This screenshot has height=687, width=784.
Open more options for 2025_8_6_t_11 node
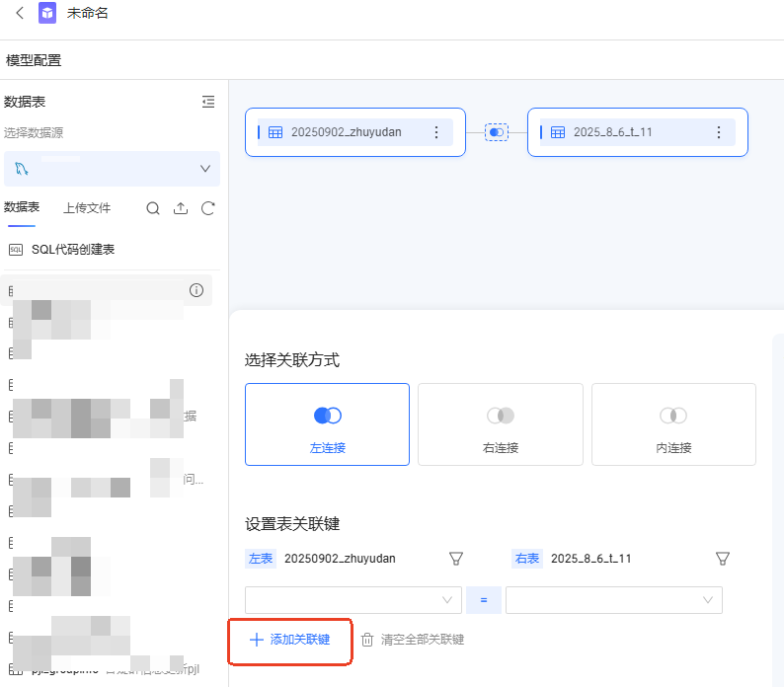(x=719, y=132)
